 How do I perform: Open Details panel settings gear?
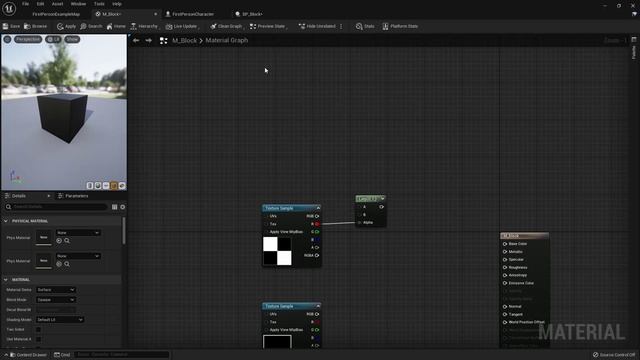pos(122,207)
